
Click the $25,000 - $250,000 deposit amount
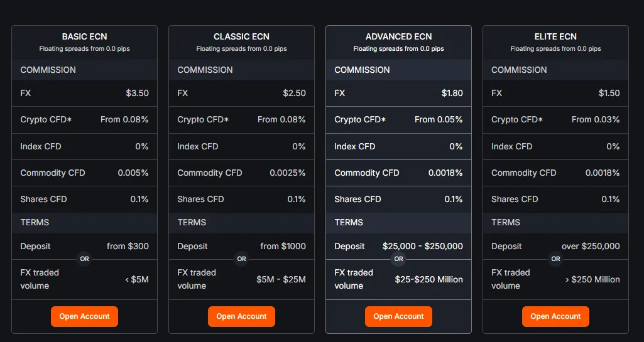click(x=422, y=246)
